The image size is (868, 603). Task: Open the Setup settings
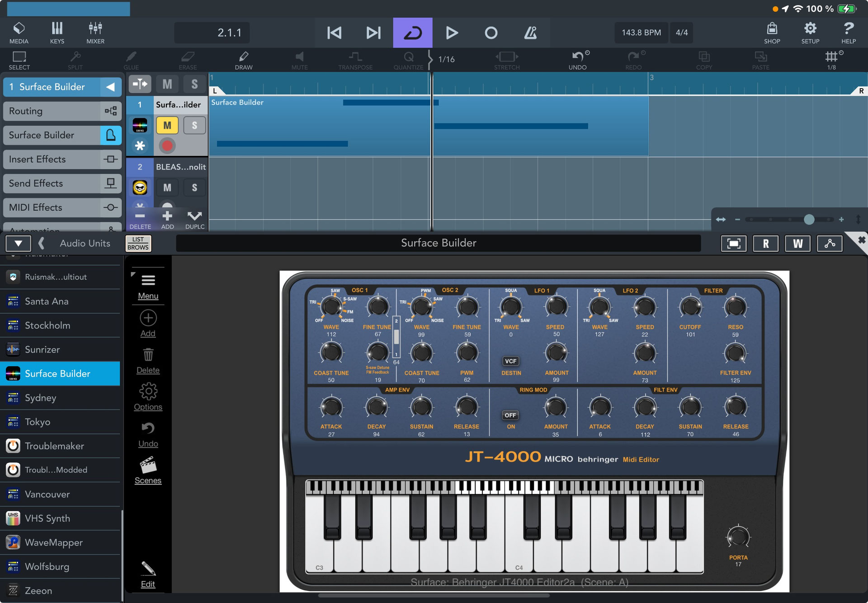tap(810, 32)
